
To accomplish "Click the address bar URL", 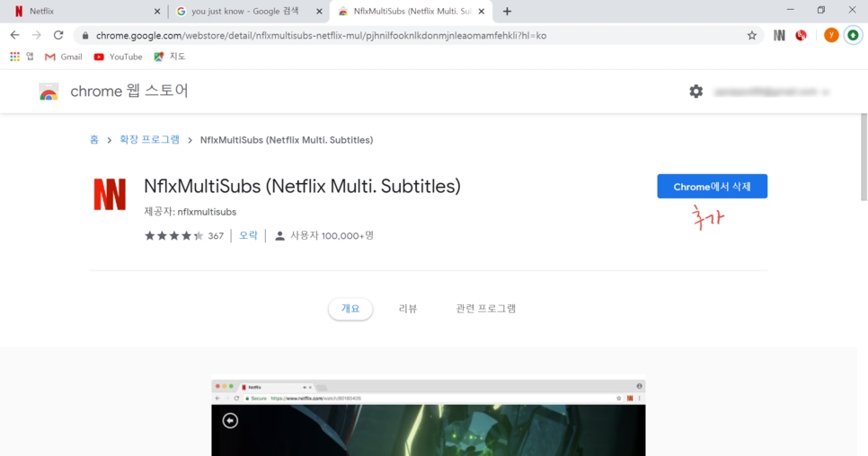I will point(321,35).
